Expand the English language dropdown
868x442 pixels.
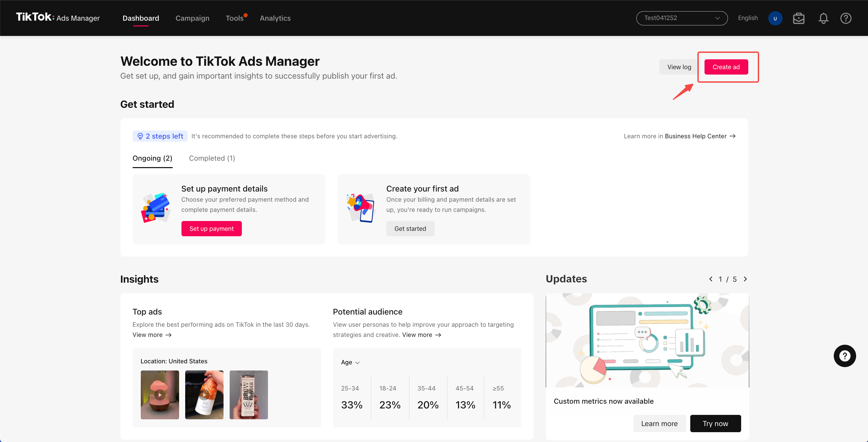747,18
